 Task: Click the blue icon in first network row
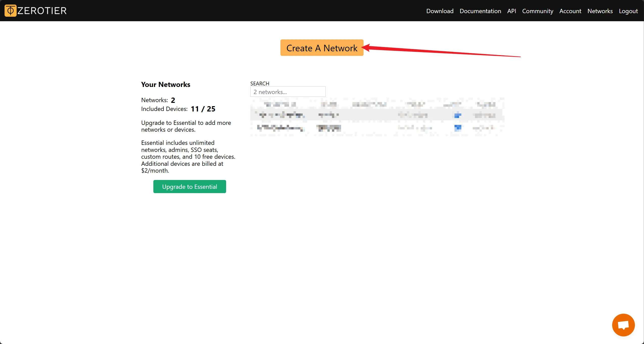[458, 116]
